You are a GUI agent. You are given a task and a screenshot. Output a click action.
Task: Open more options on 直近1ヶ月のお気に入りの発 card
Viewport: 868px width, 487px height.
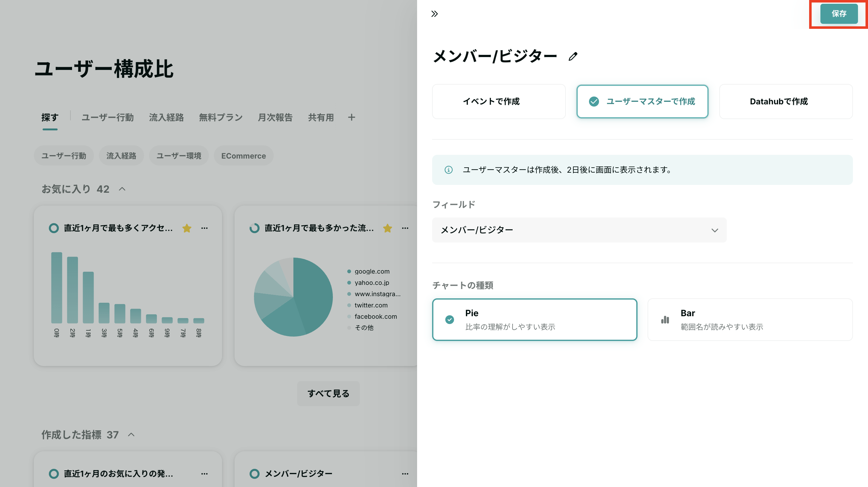coord(204,474)
